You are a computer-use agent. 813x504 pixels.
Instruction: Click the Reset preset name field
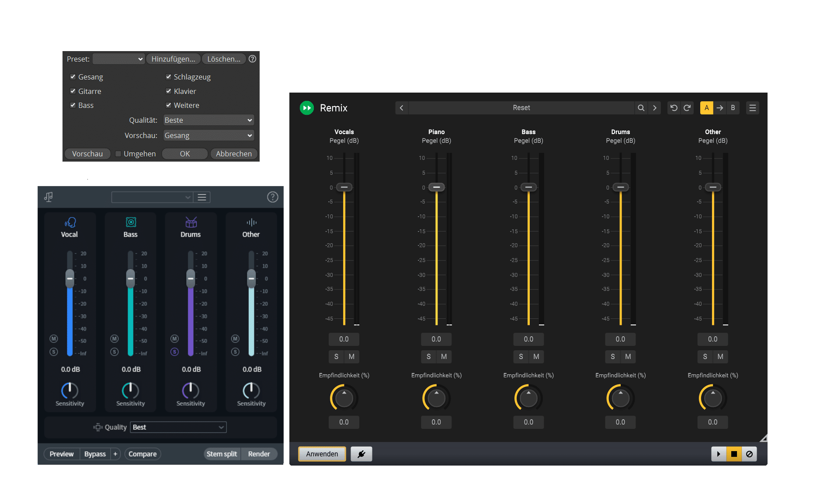click(x=521, y=108)
